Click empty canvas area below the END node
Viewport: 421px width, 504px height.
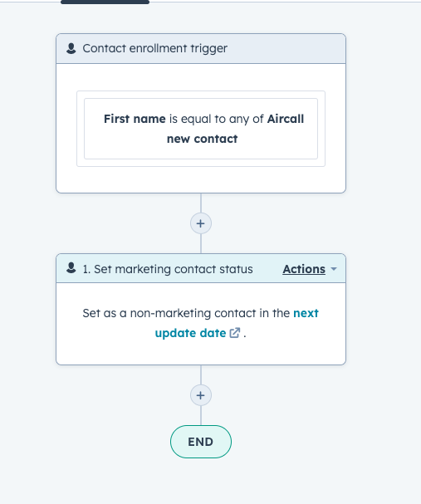pos(201,481)
